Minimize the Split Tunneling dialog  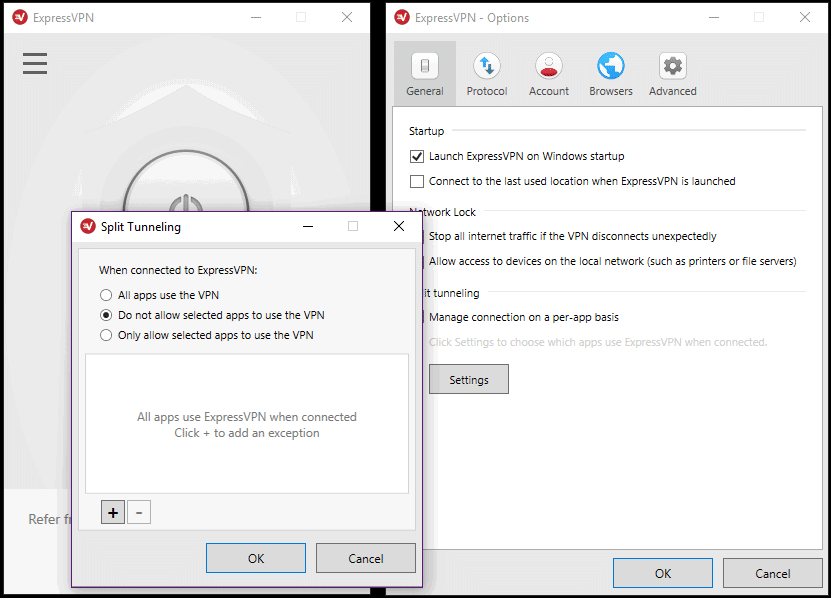[x=308, y=226]
